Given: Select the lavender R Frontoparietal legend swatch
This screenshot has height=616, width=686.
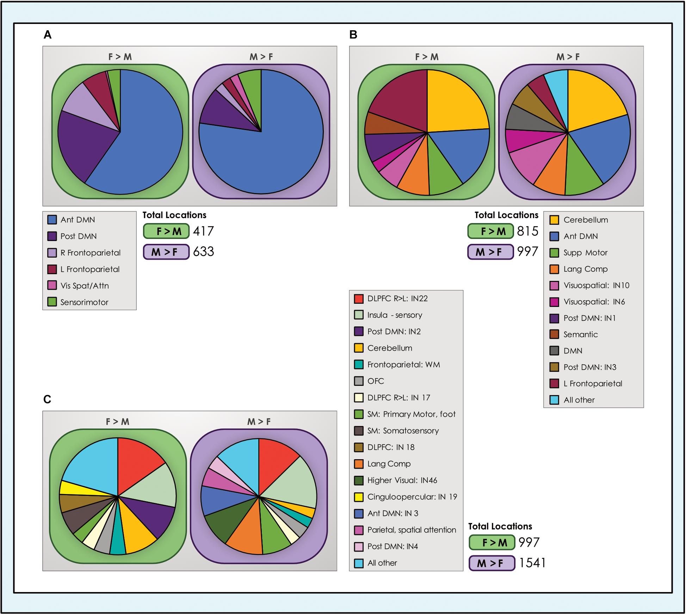Looking at the screenshot, I should [52, 253].
